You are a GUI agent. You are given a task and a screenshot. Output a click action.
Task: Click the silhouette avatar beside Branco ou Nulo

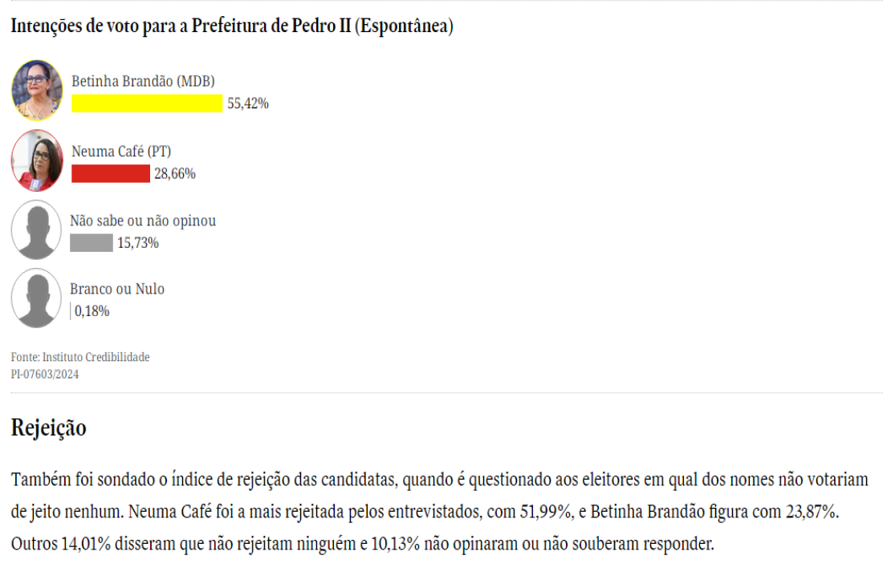(x=37, y=298)
